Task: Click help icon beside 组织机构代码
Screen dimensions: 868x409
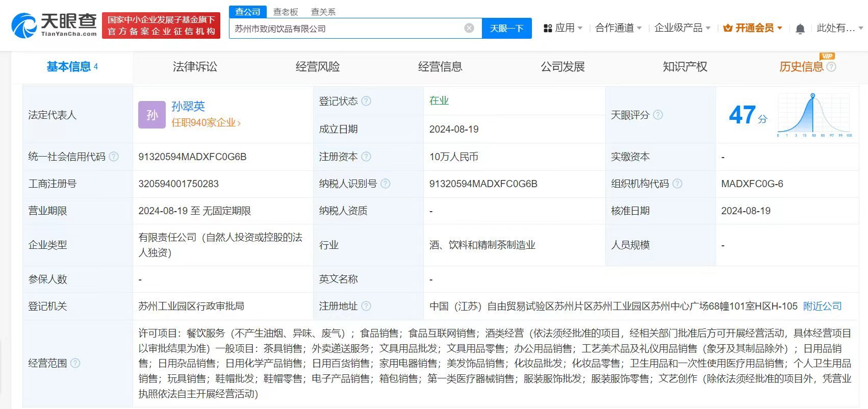Action: tap(677, 184)
